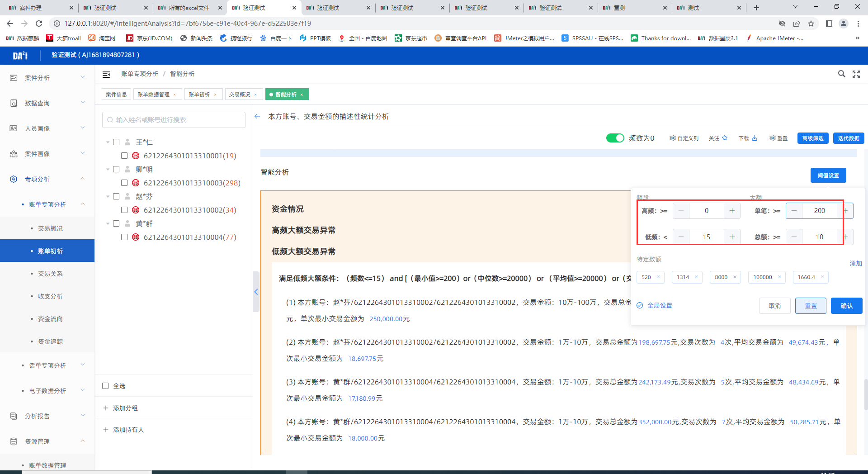
Task: Focus the name or account search field
Action: (174, 120)
